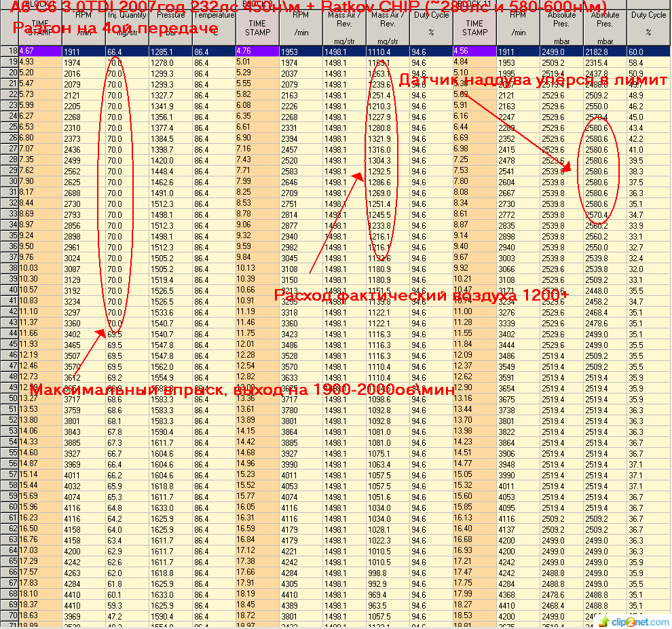This screenshot has height=629, width=672.
Task: Click duty cycle 58.4 in row 19
Action: click(648, 62)
